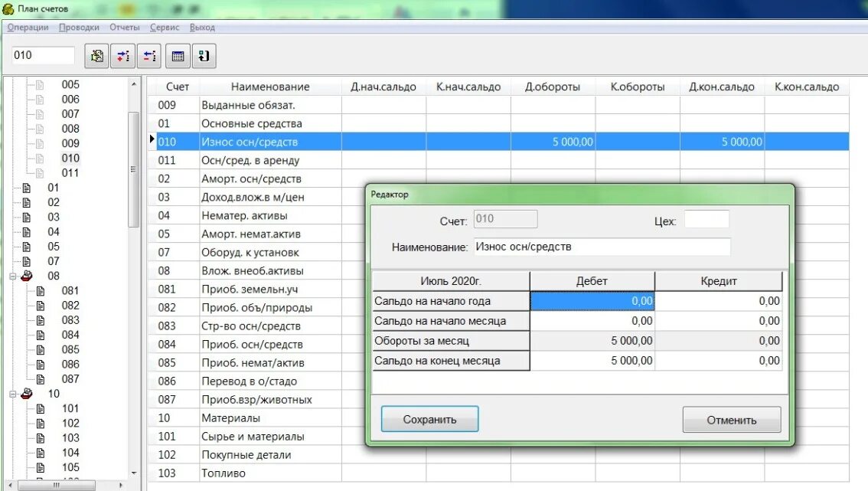Collapse tree node 10
The image size is (868, 491).
click(12, 394)
